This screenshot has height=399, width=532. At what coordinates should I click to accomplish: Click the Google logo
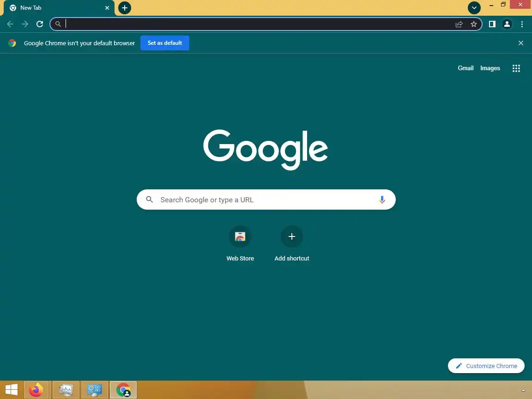click(x=266, y=149)
